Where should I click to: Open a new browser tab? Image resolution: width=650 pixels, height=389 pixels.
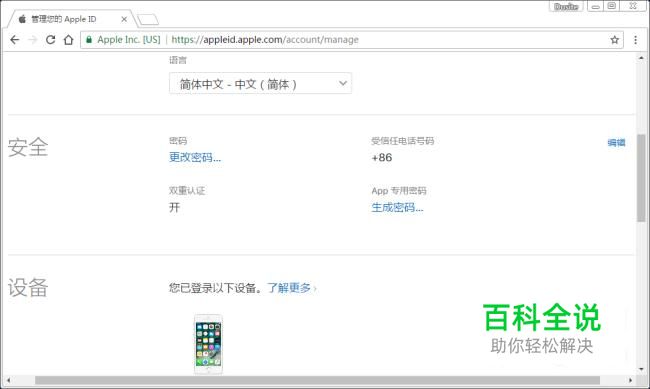pos(148,19)
